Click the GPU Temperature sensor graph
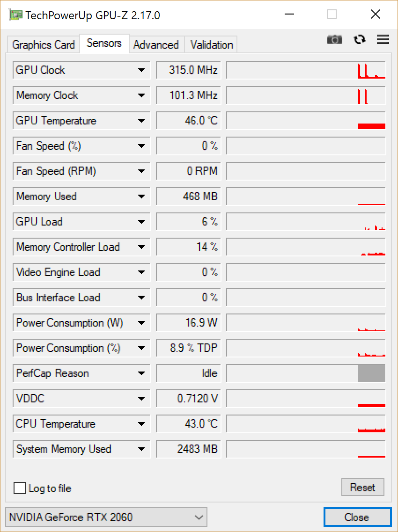The width and height of the screenshot is (398, 532). (305, 120)
